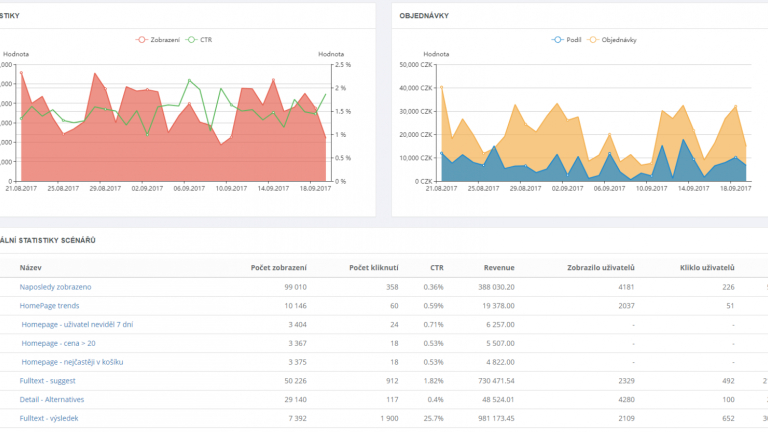This screenshot has width=768, height=432.
Task: Open the Fulltext - suggest scenario
Action: (x=48, y=381)
